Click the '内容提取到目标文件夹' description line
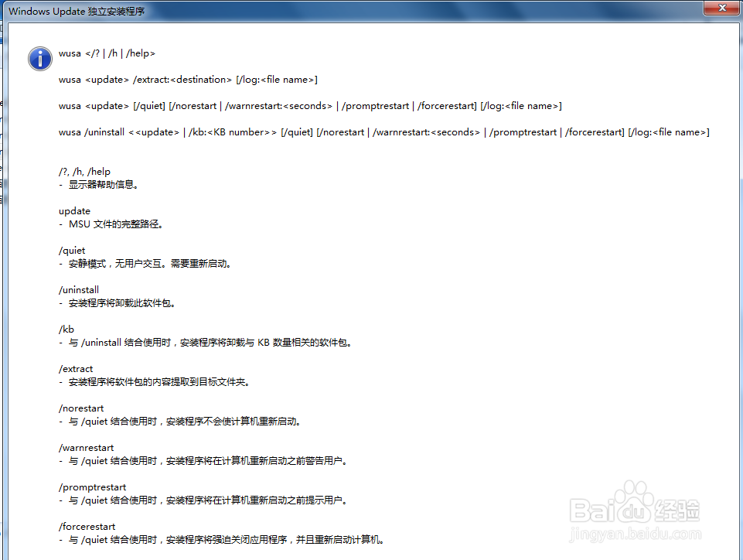The width and height of the screenshot is (743, 560). pos(155,381)
